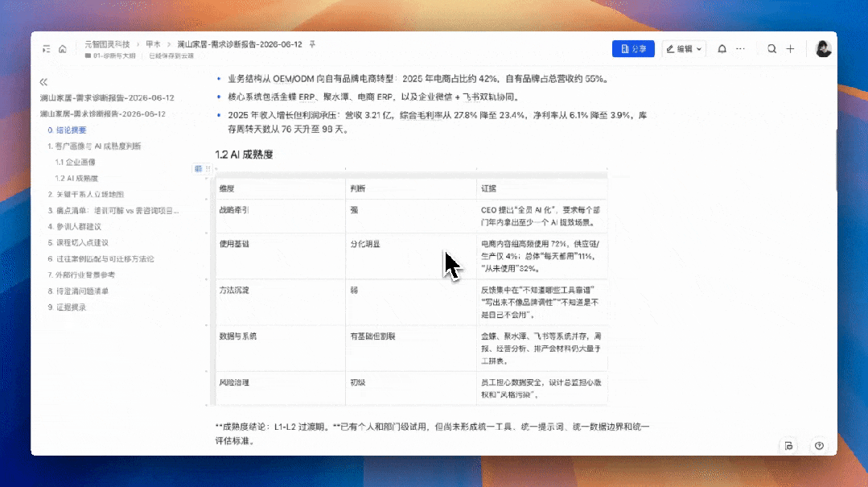The image size is (868, 487).
Task: Click the 初级 judgment cell
Action: coord(411,388)
